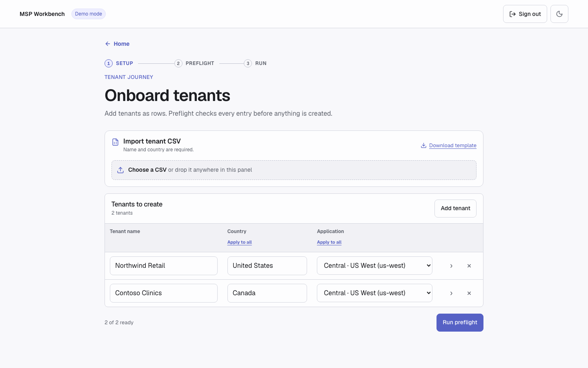Open the Application dropdown for Contoso Clinics
The width and height of the screenshot is (588, 368).
click(x=374, y=293)
